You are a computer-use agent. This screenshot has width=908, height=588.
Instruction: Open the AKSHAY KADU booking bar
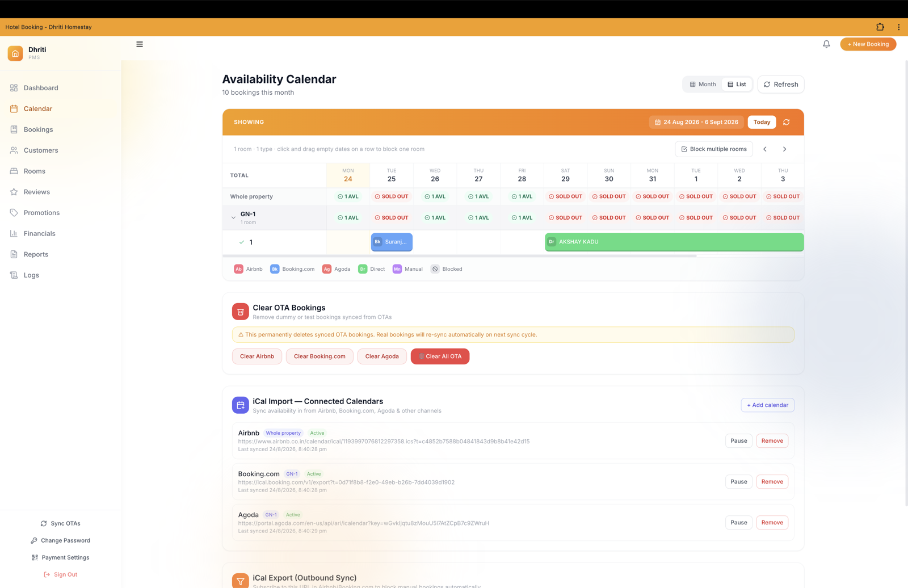[674, 242]
